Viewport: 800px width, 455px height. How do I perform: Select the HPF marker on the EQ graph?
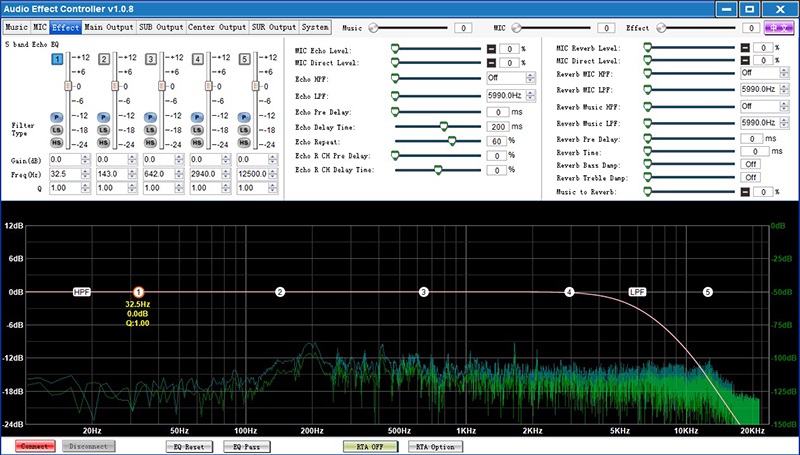click(x=82, y=292)
